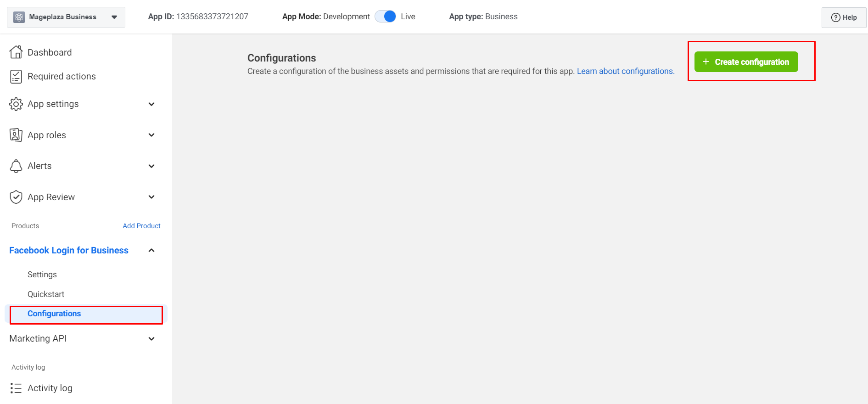Click the Add Product link

click(141, 226)
